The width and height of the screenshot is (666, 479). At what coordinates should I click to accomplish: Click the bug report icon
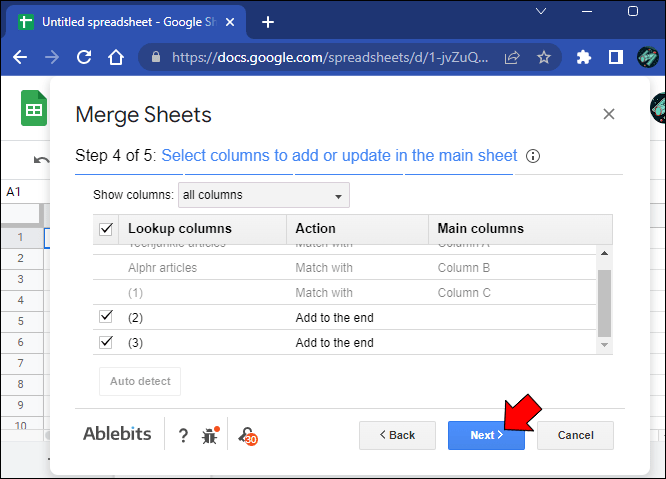click(x=210, y=435)
